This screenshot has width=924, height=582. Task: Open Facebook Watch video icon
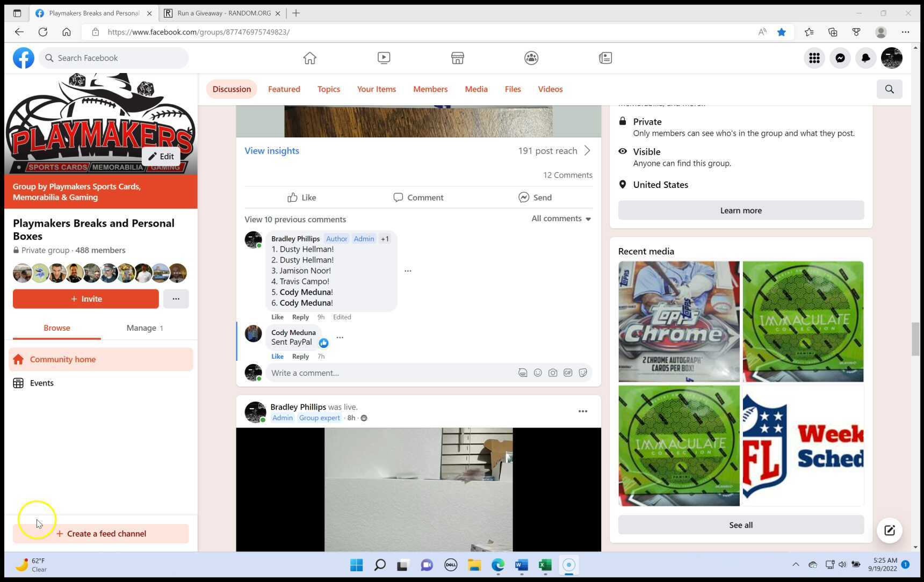click(384, 58)
